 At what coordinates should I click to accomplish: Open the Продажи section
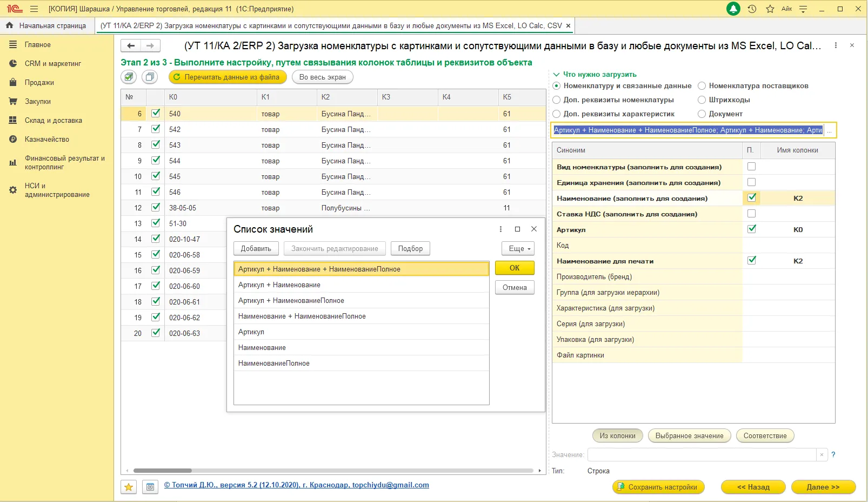39,83
